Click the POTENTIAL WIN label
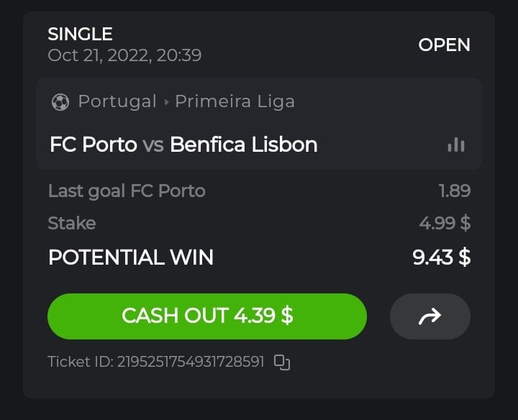518x420 pixels. [x=131, y=257]
